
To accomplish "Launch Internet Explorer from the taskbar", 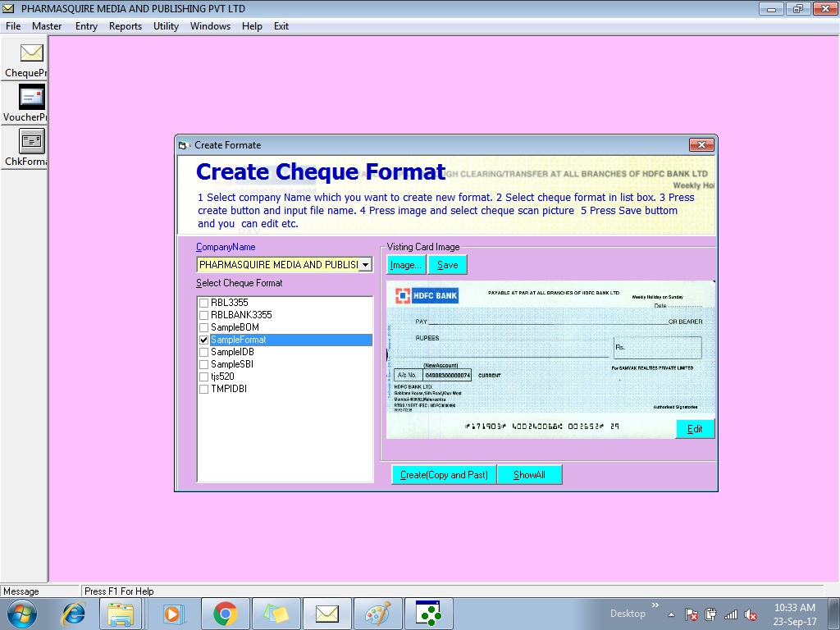I will point(74,614).
